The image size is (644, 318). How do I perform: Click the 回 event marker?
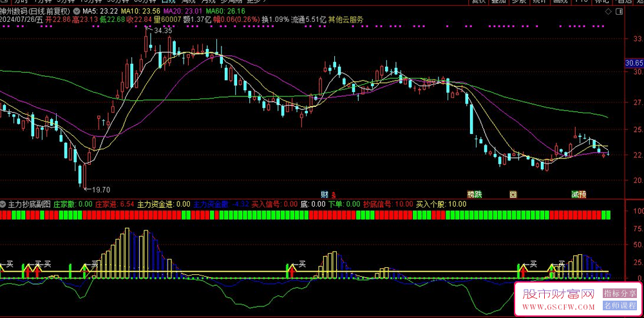[513, 194]
